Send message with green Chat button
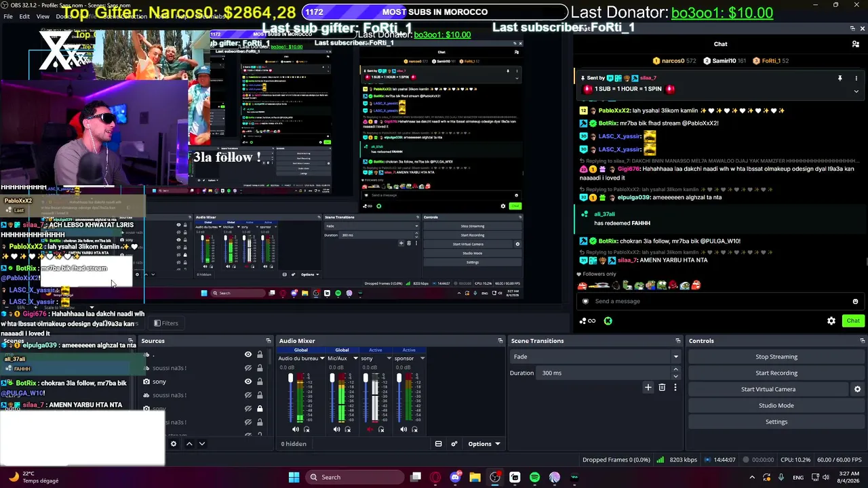868x488 pixels. pyautogui.click(x=852, y=321)
